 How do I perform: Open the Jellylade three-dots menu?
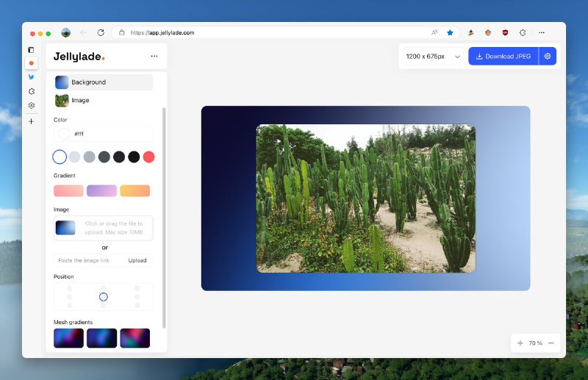tap(154, 56)
